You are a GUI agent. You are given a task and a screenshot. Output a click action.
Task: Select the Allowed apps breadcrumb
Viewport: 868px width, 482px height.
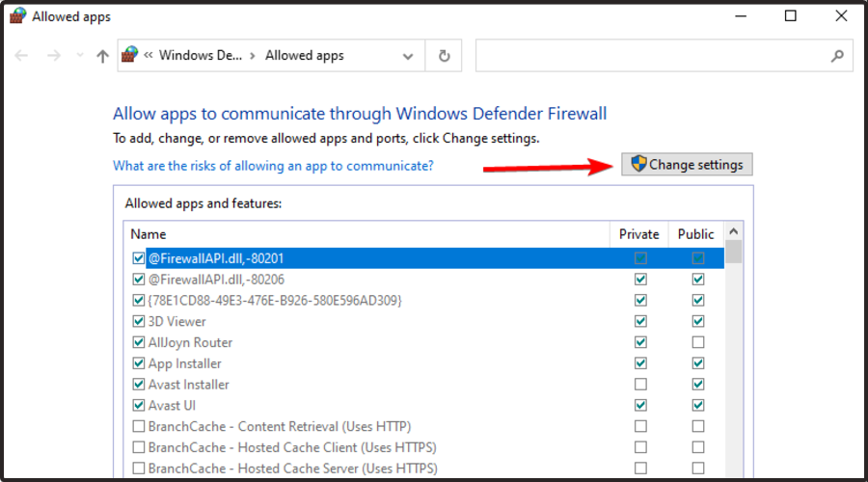[304, 56]
